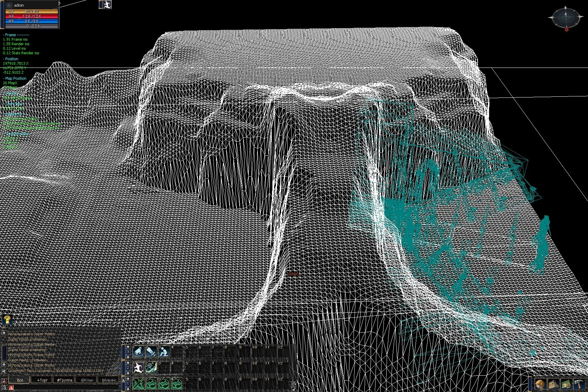Click the 0.00% experience bar
The height and width of the screenshot is (392, 588).
pyautogui.click(x=32, y=26)
